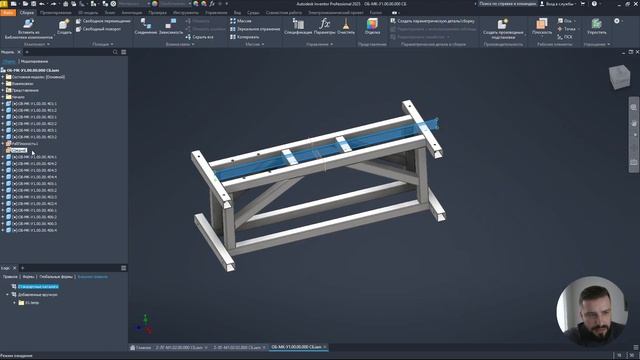This screenshot has width=640, height=360.
Task: Open the Массив panel dropdown
Action: tap(255, 44)
